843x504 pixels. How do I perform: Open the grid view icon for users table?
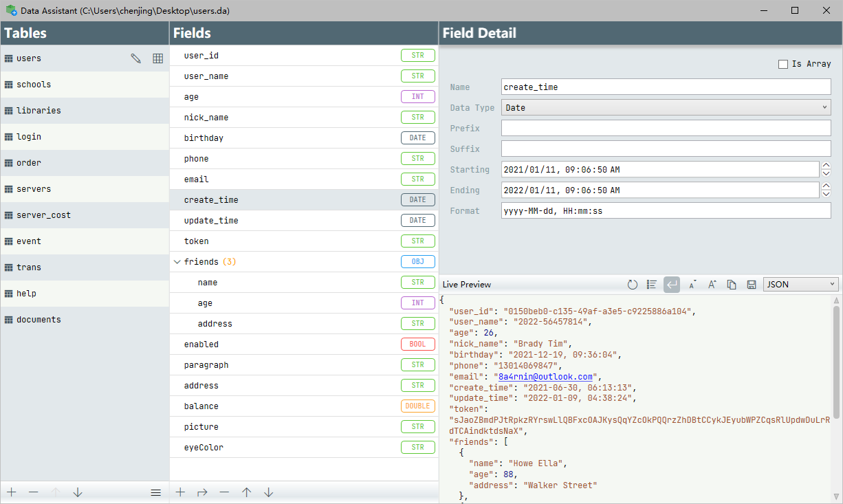point(157,58)
